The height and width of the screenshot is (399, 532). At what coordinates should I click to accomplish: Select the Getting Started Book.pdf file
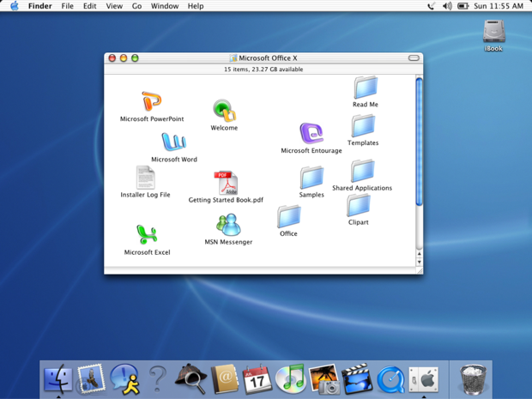[226, 183]
